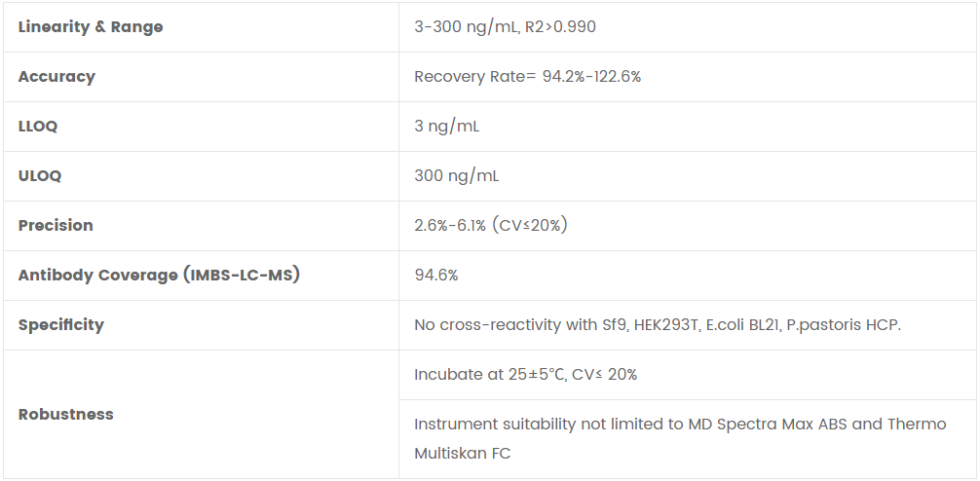Click the 'Robustness' row label
The height and width of the screenshot is (481, 980).
point(65,415)
